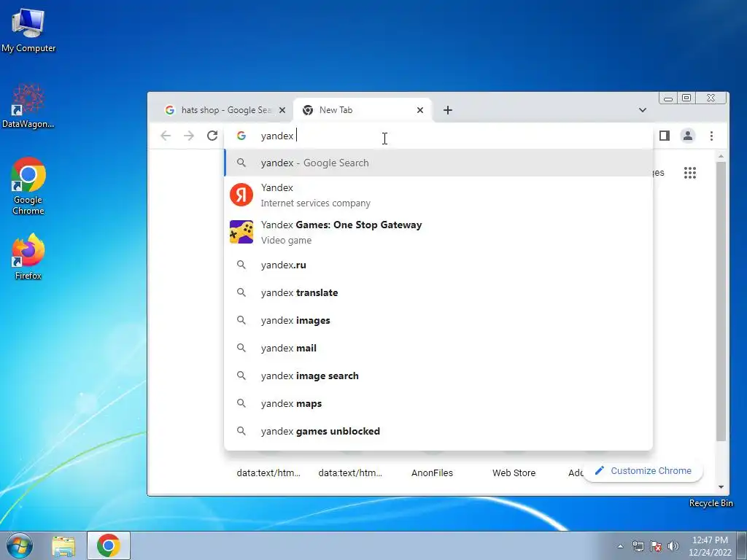
Task: Click in the address bar containing yandex
Action: (438, 136)
